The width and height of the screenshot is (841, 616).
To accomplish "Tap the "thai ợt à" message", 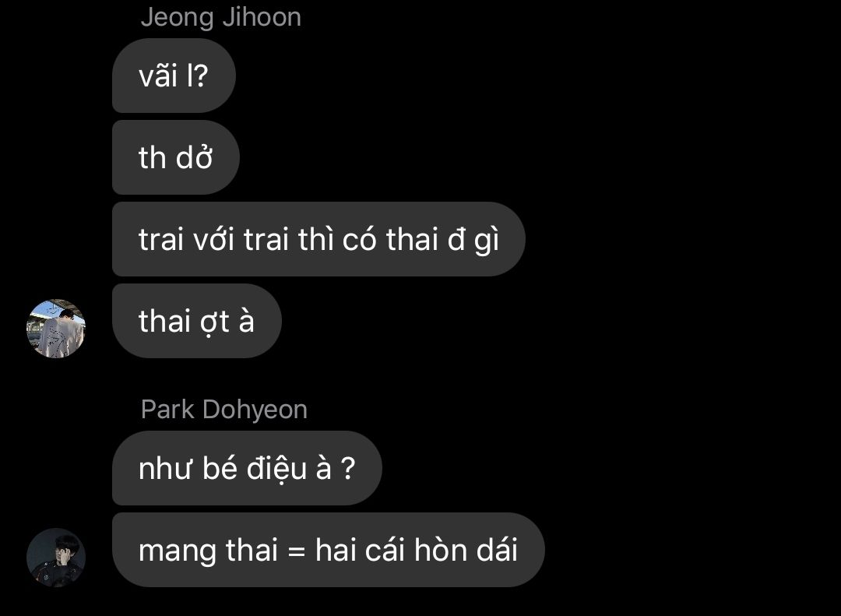I will [x=196, y=321].
